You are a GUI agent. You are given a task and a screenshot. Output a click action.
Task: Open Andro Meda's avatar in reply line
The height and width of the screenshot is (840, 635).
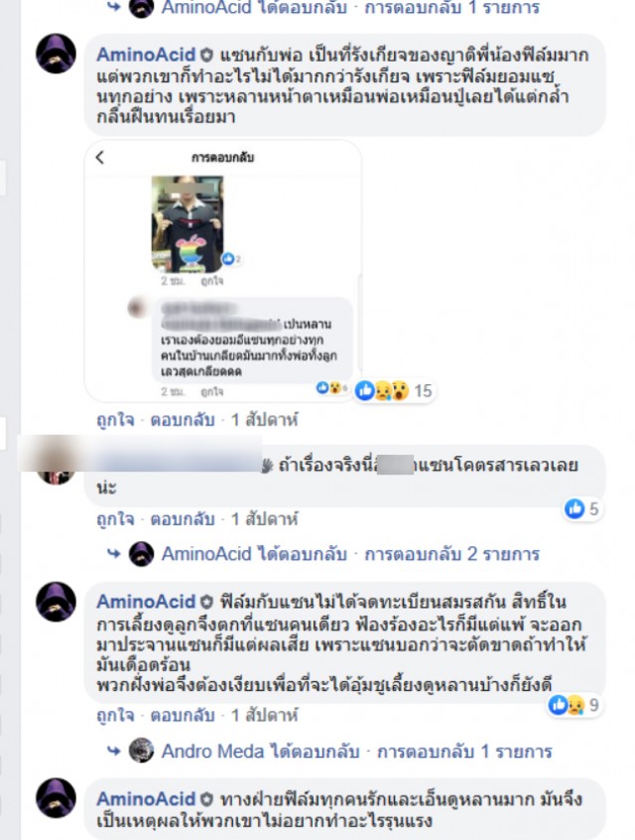point(141,751)
